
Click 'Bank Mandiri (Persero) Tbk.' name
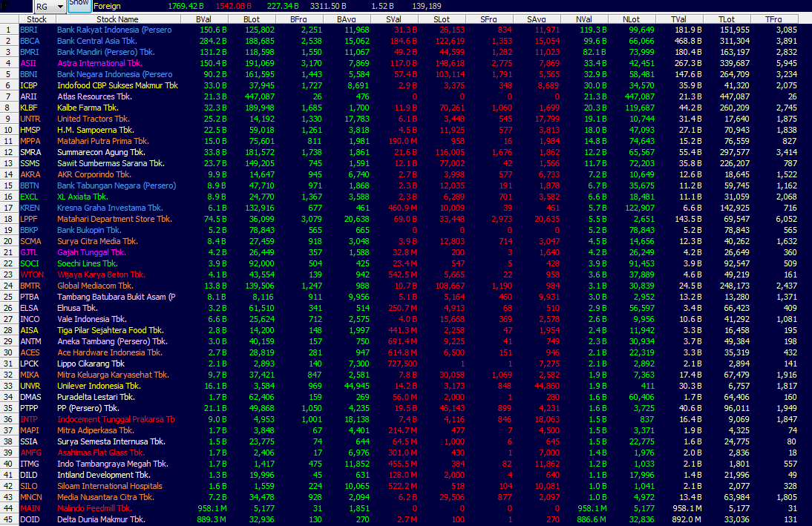coord(105,52)
